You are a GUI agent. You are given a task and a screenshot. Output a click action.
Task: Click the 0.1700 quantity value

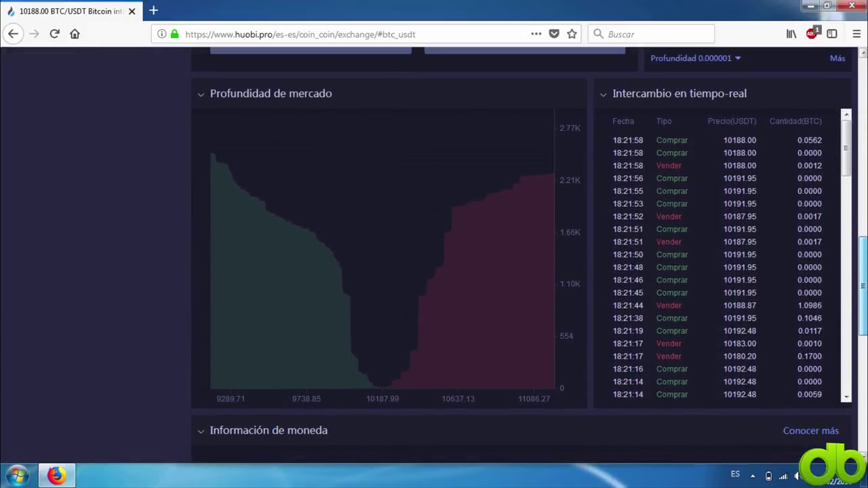pyautogui.click(x=810, y=357)
